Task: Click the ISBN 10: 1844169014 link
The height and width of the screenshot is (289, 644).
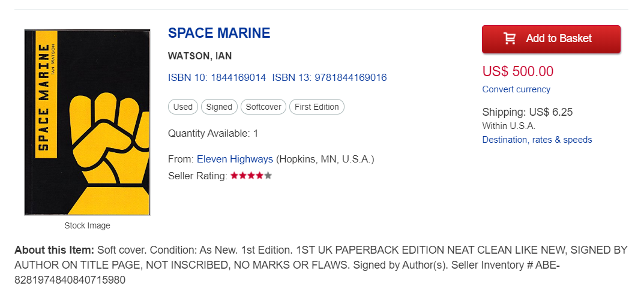Action: 217,77
